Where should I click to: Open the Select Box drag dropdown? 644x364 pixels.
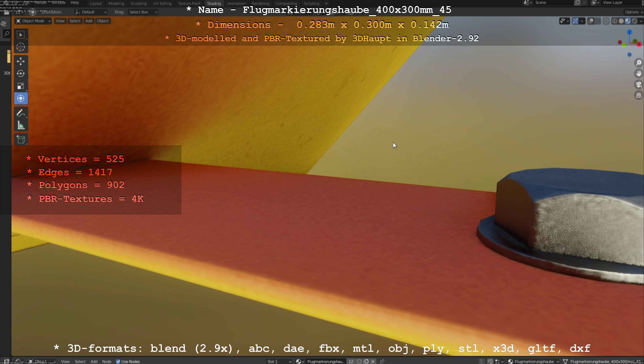click(143, 12)
